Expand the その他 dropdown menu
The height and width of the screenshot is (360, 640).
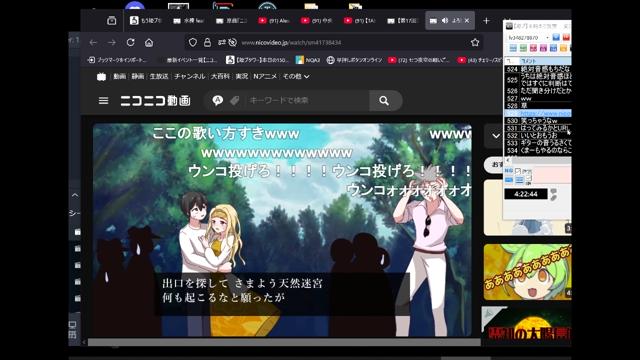(296, 76)
